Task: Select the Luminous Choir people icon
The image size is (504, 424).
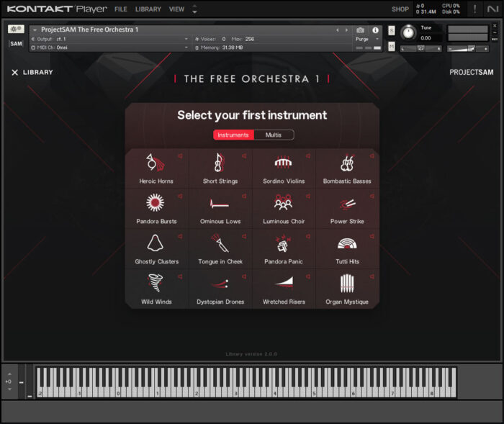Action: (283, 202)
